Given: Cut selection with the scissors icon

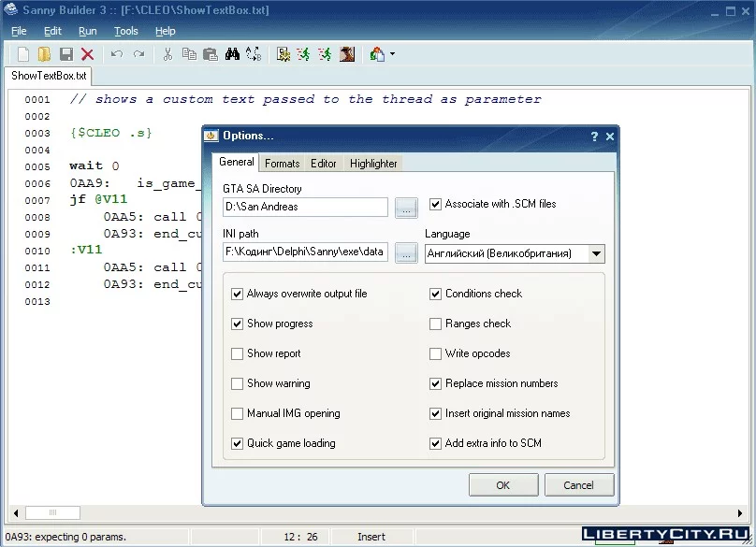Looking at the screenshot, I should point(167,54).
